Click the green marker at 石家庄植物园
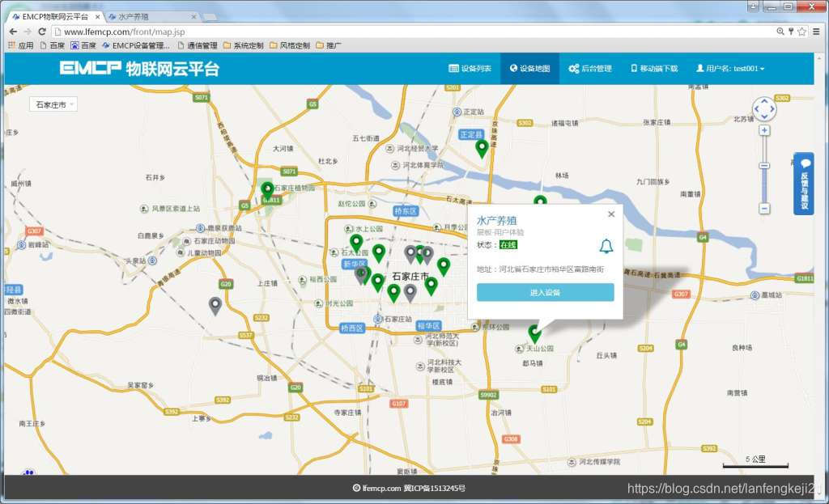 pos(267,189)
